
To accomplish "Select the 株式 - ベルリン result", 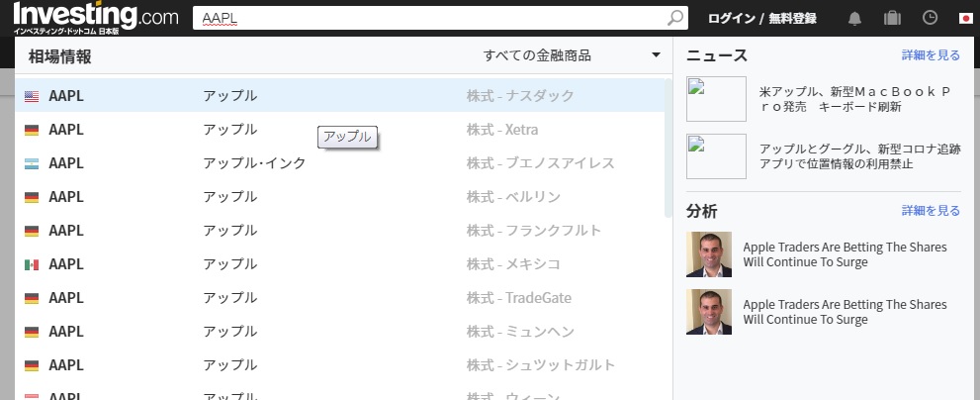I will pyautogui.click(x=339, y=197).
